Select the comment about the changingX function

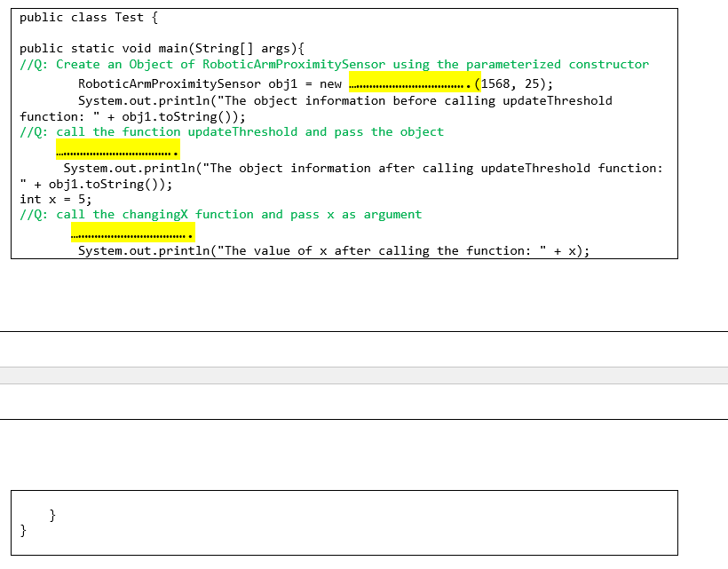[220, 214]
